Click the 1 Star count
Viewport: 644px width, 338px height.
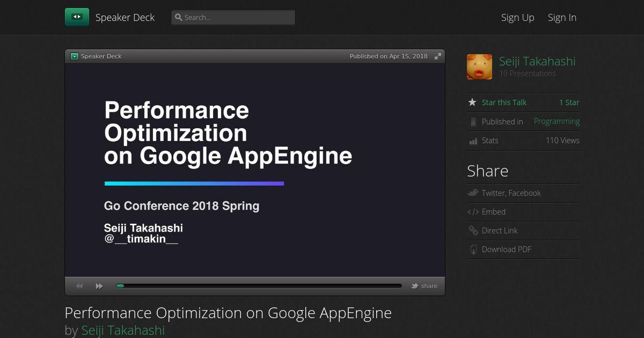click(x=569, y=102)
